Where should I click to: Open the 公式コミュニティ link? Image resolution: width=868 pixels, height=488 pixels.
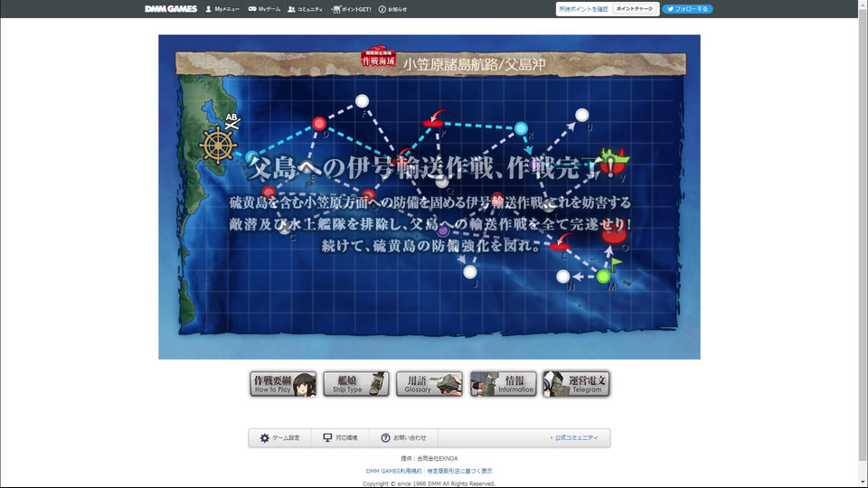[x=574, y=437]
